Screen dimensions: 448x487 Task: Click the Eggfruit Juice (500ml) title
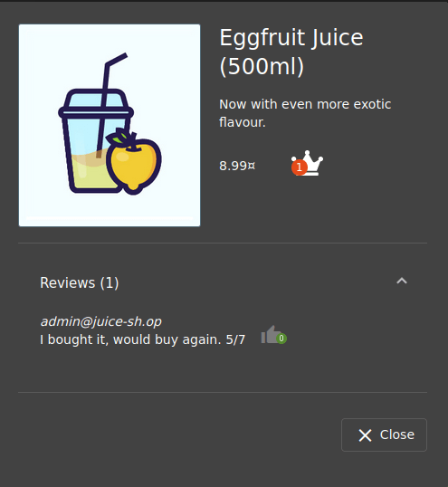click(x=291, y=52)
